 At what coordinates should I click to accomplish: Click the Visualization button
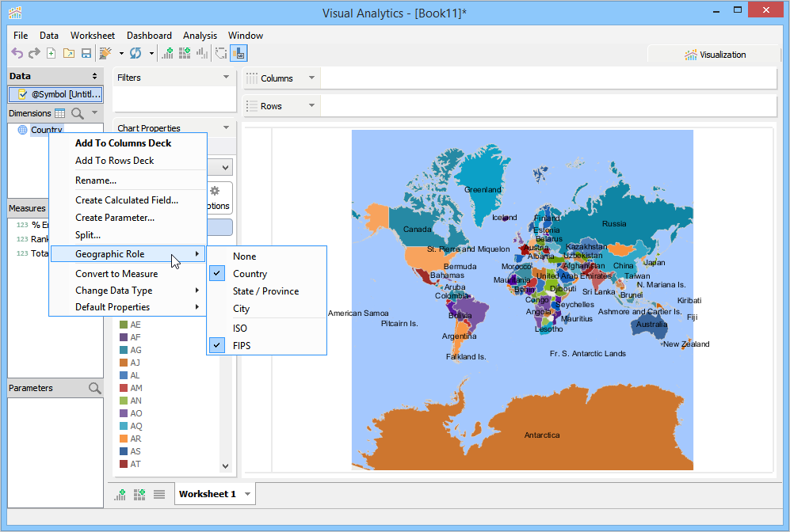click(715, 55)
